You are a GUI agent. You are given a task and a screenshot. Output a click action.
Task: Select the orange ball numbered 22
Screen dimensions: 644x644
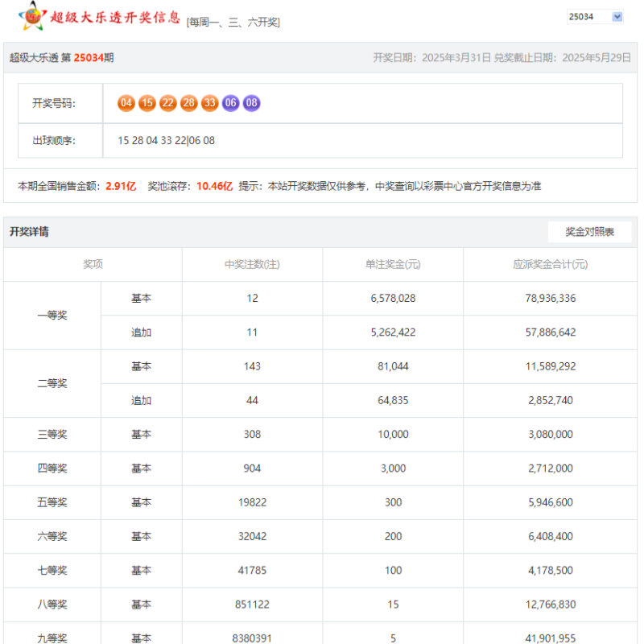point(168,103)
